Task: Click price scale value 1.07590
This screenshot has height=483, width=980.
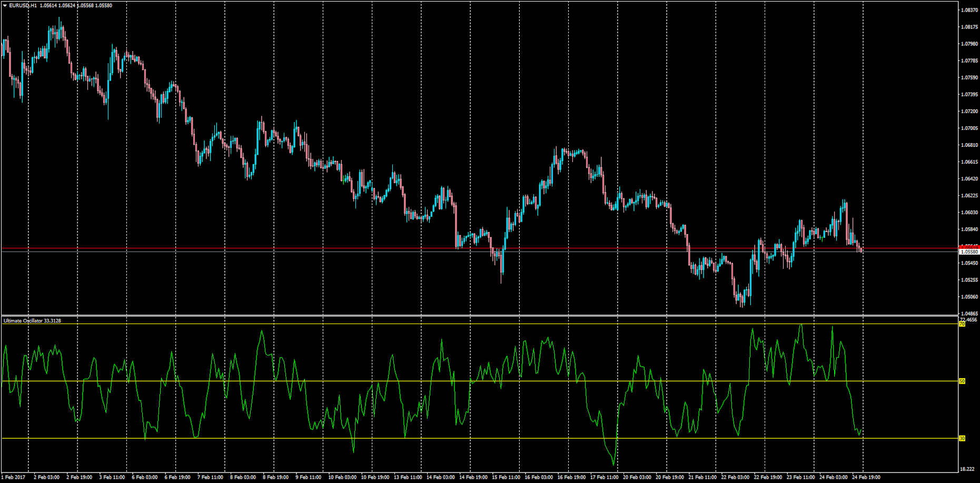Action: pos(969,77)
